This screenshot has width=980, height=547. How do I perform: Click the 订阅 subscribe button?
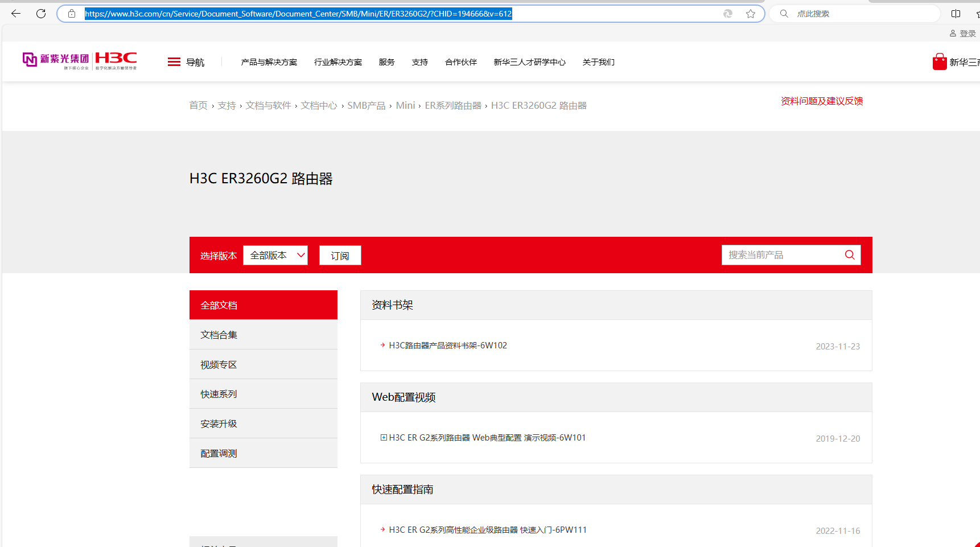(340, 256)
